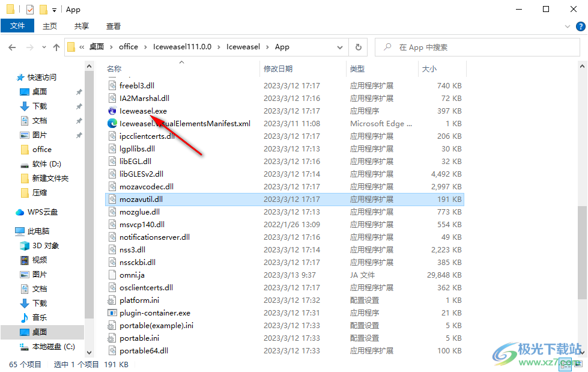Click the Iceweasel.exe application icon
588x372 pixels.
(x=112, y=111)
